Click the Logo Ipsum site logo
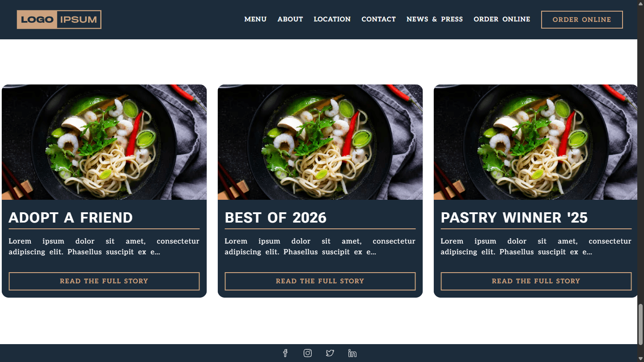 pos(59,20)
